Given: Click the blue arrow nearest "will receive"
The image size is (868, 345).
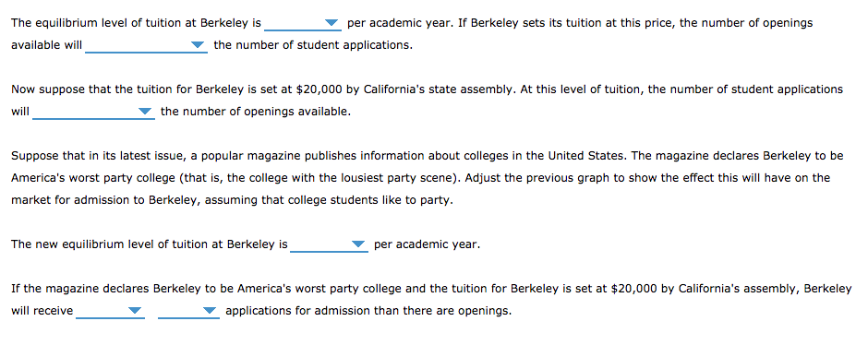Looking at the screenshot, I should coord(135,311).
